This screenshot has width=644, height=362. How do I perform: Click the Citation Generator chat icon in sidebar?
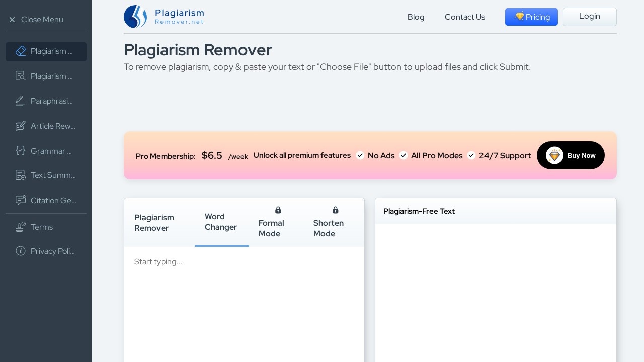[21, 200]
